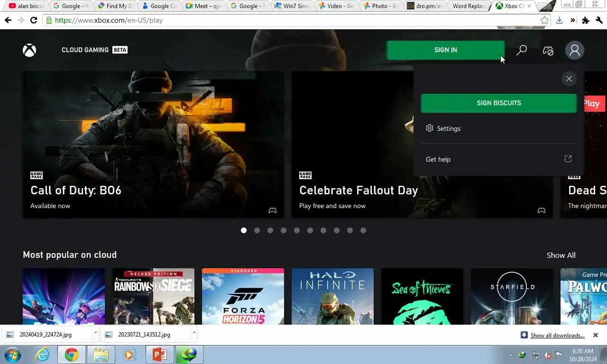607x364 pixels.
Task: Select third carousel dot
Action: (270, 230)
